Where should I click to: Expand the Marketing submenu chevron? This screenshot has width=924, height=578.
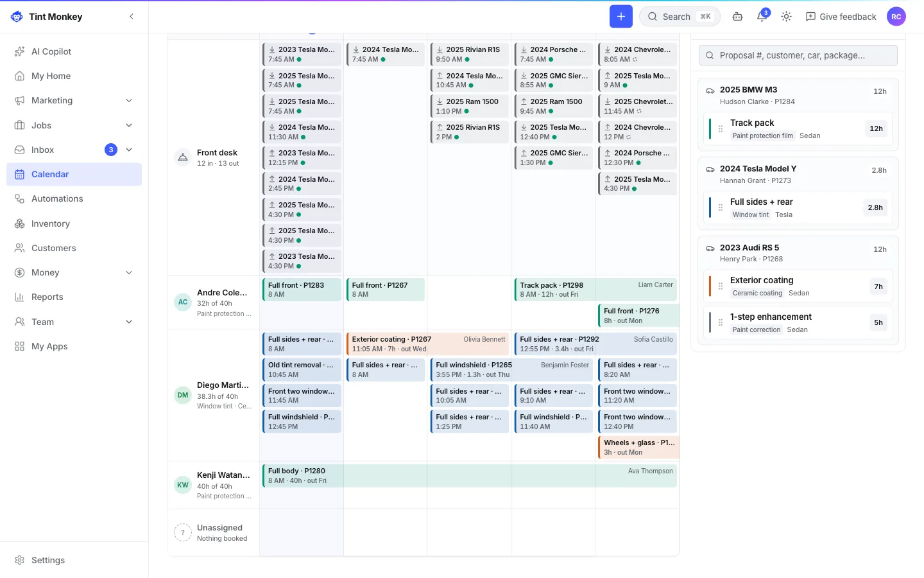coord(129,101)
